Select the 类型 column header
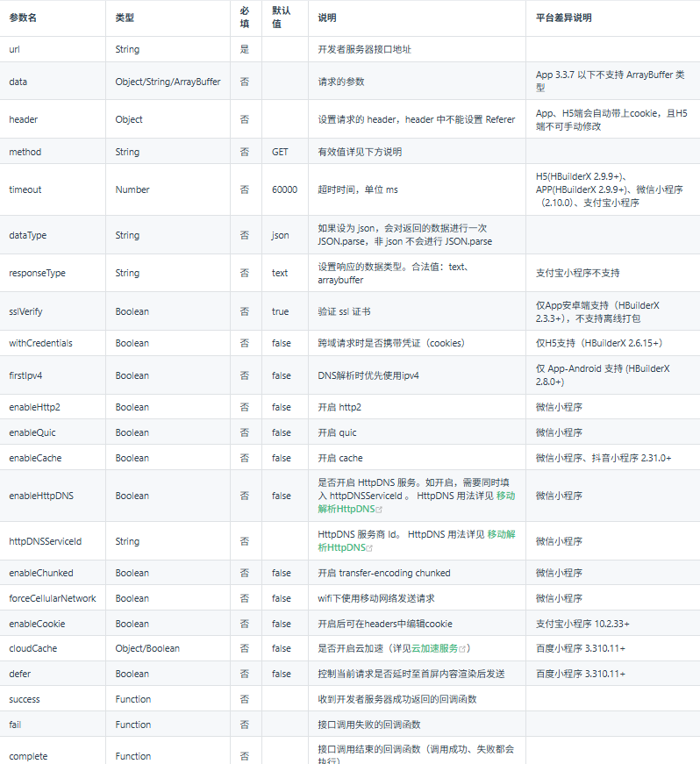 [125, 18]
